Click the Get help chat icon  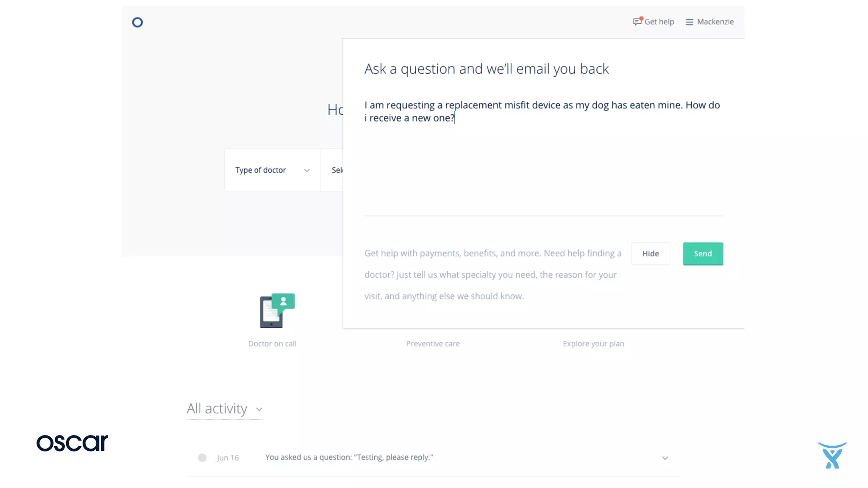coord(637,22)
